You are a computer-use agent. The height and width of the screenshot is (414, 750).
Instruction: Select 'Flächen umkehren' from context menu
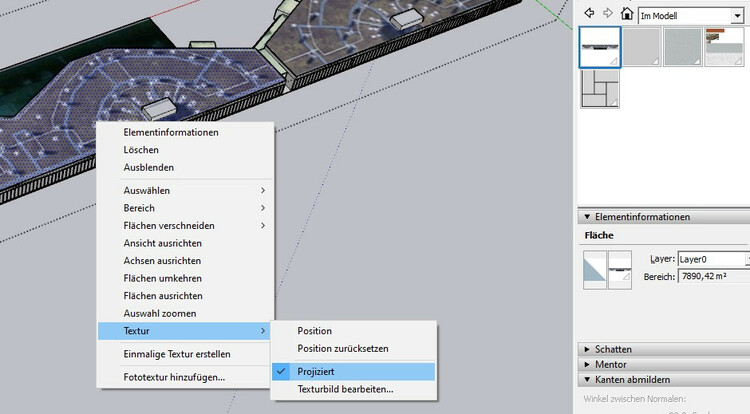[163, 278]
